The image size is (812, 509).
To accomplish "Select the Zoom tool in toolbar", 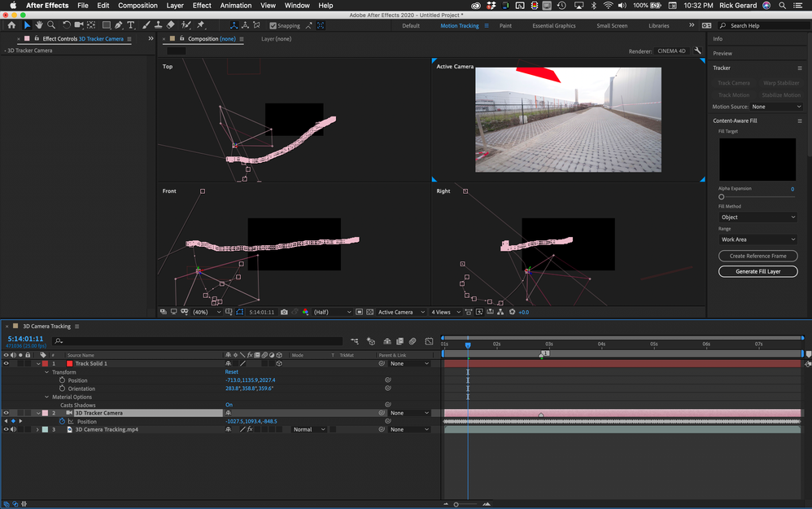I will 50,26.
